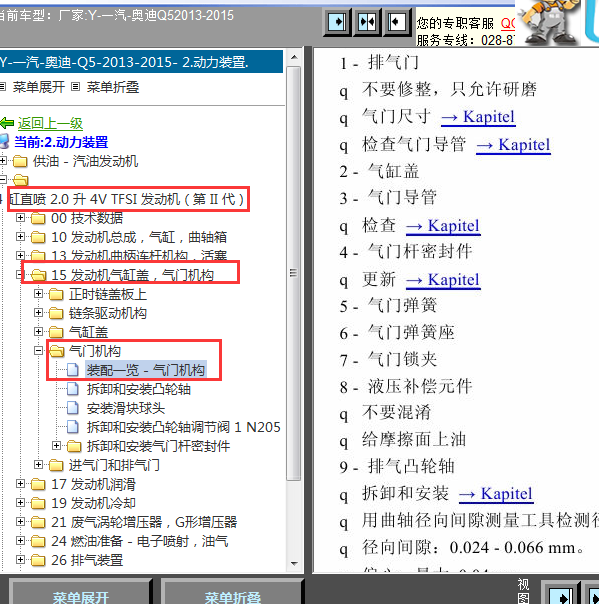Click document icon of 装配一览 - 气门机构
This screenshot has height=604, width=599.
(x=73, y=370)
